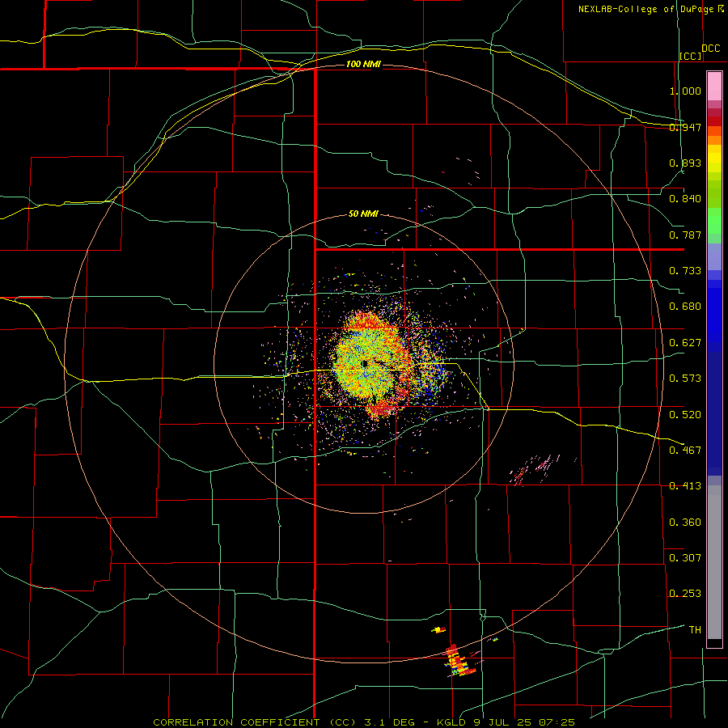Click the 50 NMI range ring label
Viewport: 728px width, 728px height.
[x=363, y=214]
